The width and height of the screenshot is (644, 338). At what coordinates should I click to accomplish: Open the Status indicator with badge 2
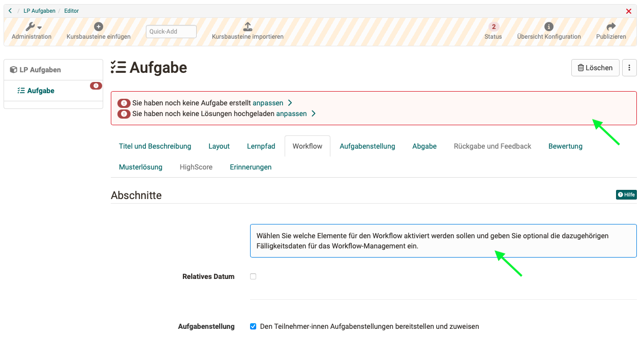tap(493, 27)
